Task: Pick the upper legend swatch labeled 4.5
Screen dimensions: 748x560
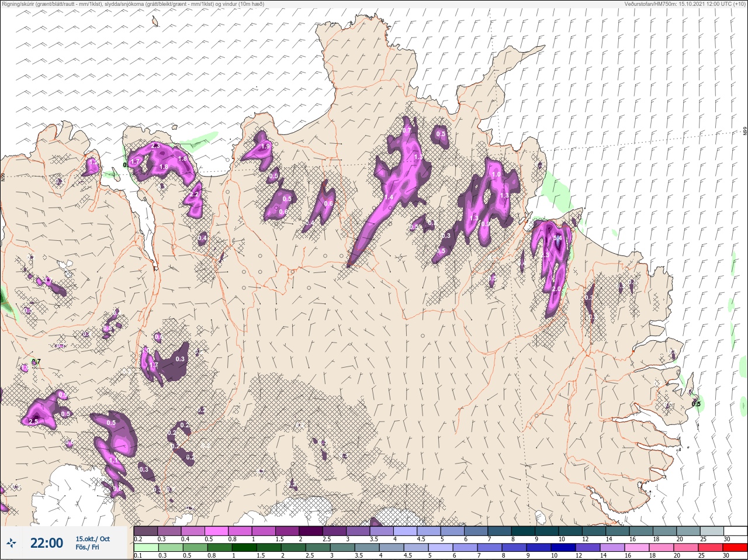Action: click(x=429, y=531)
